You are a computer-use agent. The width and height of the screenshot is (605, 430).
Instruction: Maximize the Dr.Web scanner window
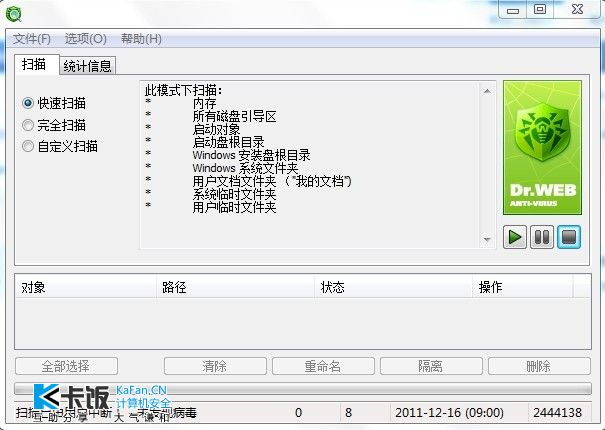pyautogui.click(x=540, y=9)
